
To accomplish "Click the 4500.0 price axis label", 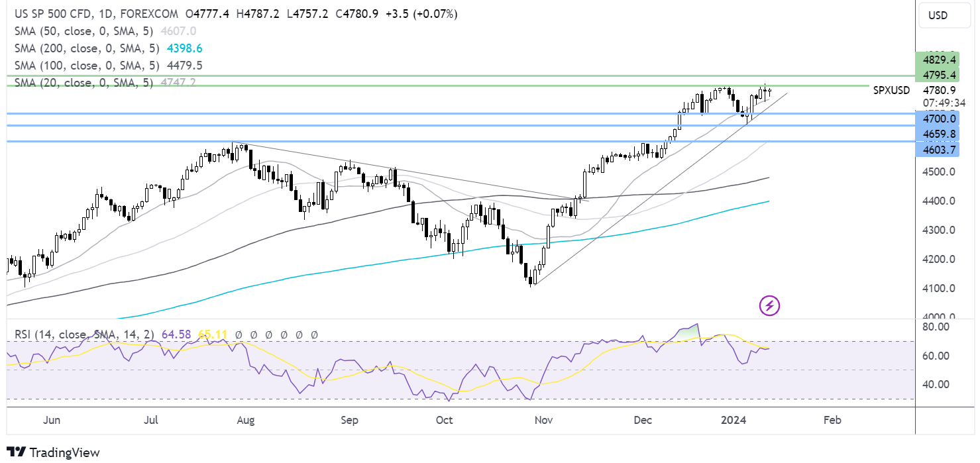I will pyautogui.click(x=938, y=172).
